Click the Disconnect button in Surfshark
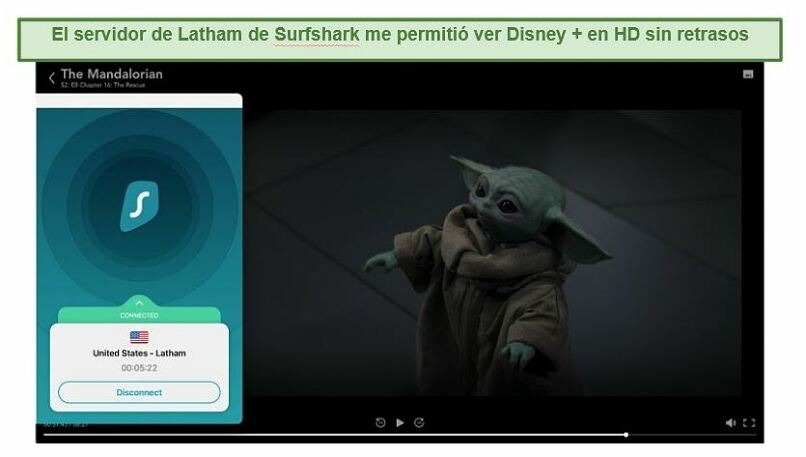 click(x=139, y=392)
